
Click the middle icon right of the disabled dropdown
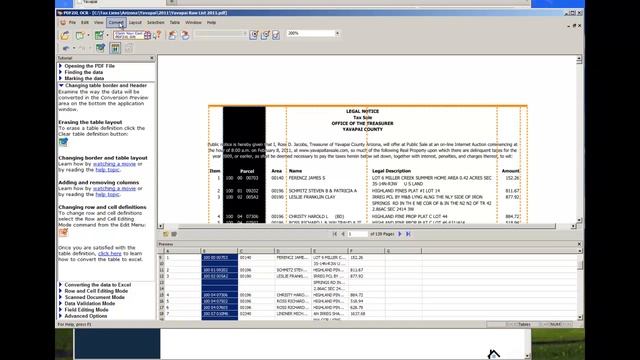[265, 35]
